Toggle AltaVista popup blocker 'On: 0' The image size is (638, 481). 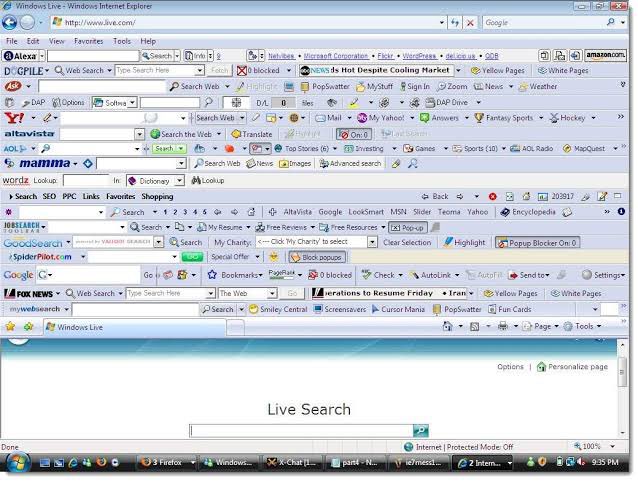click(x=354, y=134)
